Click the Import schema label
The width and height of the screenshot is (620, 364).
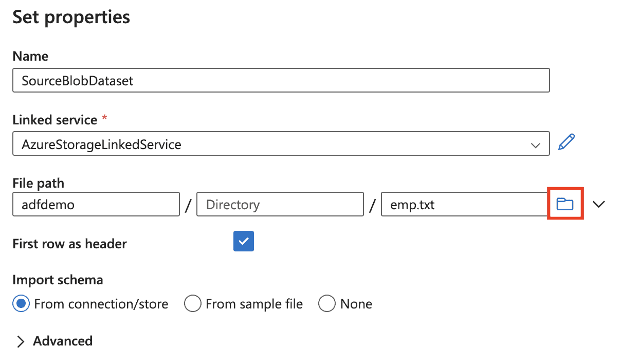tap(58, 280)
